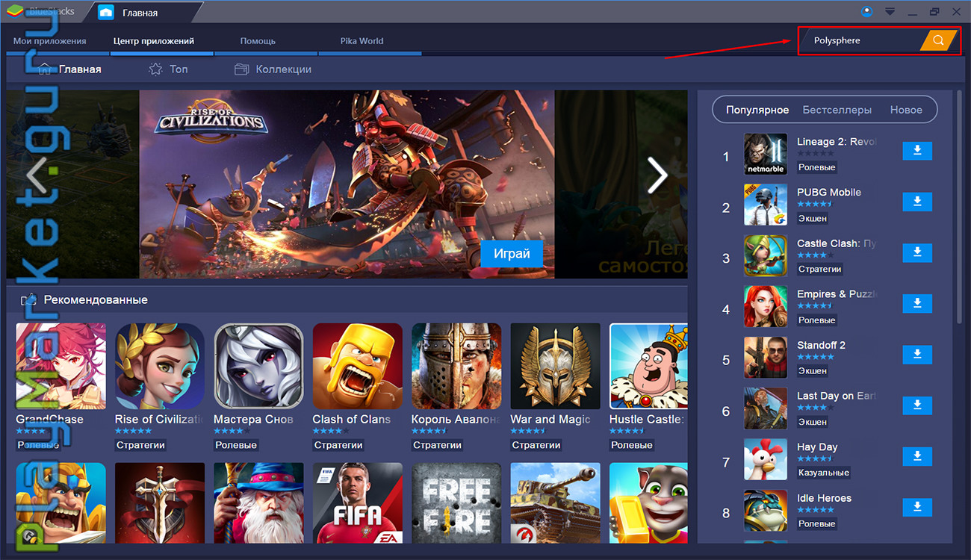Open the Empires & Puzzles app icon

(x=766, y=306)
